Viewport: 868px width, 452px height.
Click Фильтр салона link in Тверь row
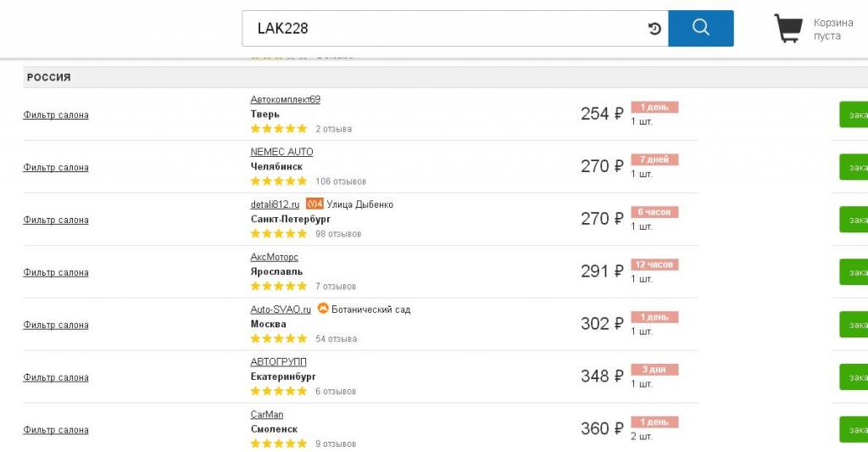point(56,115)
